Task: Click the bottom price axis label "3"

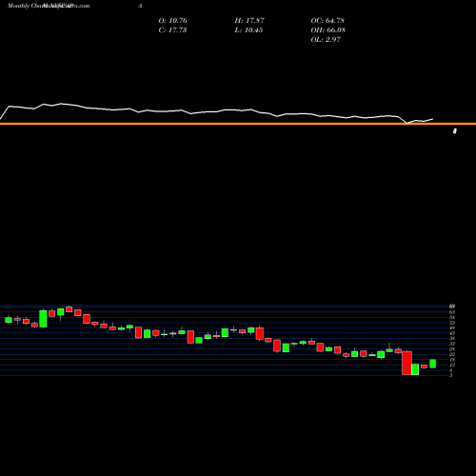Action: [451, 375]
